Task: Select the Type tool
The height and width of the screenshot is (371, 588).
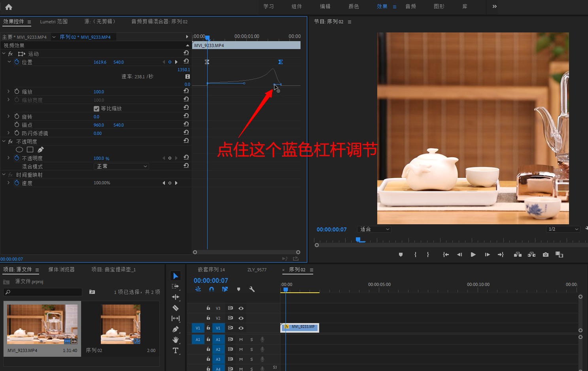Action: click(176, 350)
